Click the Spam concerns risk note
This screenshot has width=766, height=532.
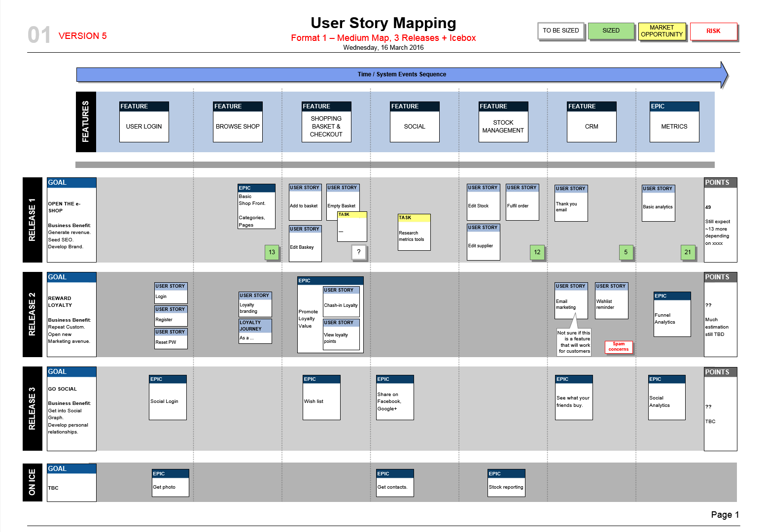[x=619, y=347]
